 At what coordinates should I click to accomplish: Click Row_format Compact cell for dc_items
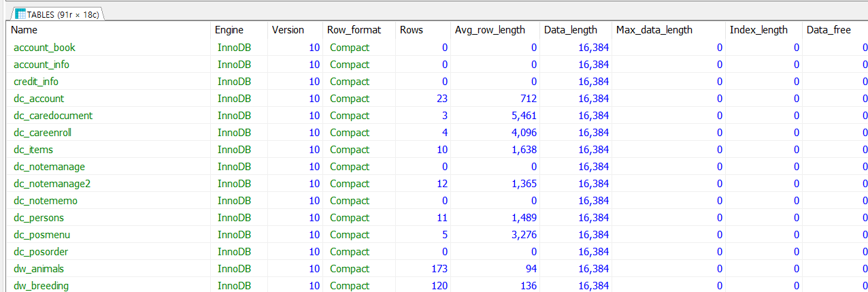[x=350, y=150]
